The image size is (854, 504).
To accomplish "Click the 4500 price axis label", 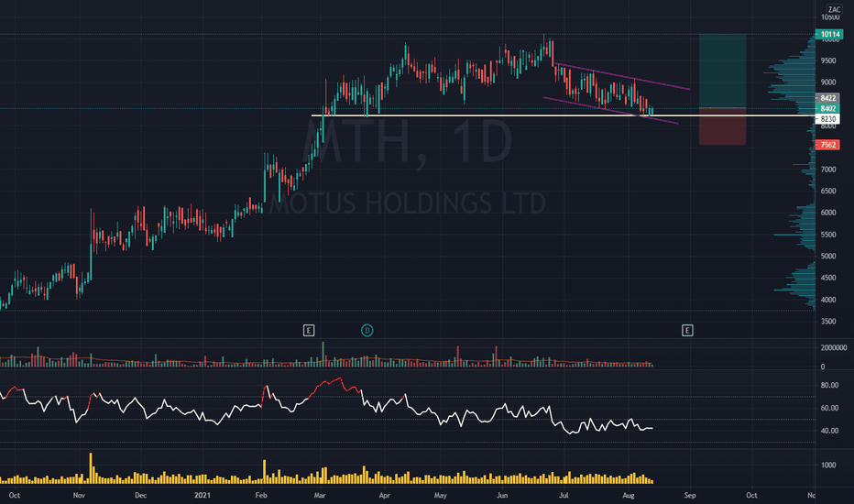I will (827, 278).
